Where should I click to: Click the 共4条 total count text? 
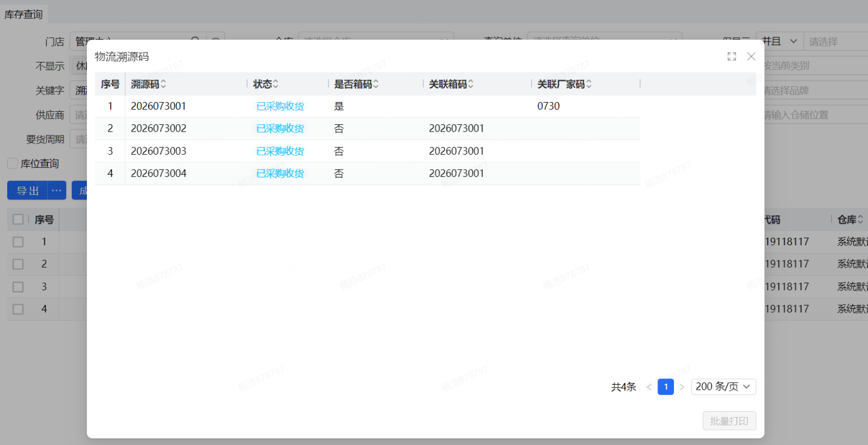(x=624, y=387)
